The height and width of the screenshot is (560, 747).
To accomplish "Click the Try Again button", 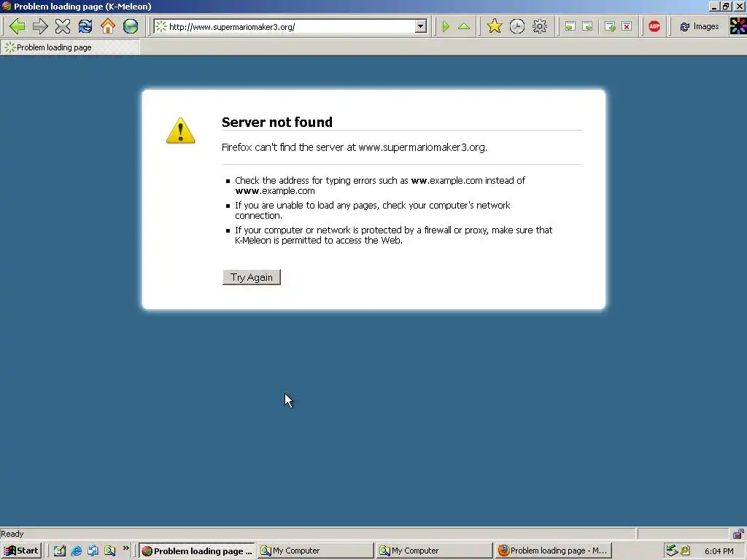I will point(252,277).
